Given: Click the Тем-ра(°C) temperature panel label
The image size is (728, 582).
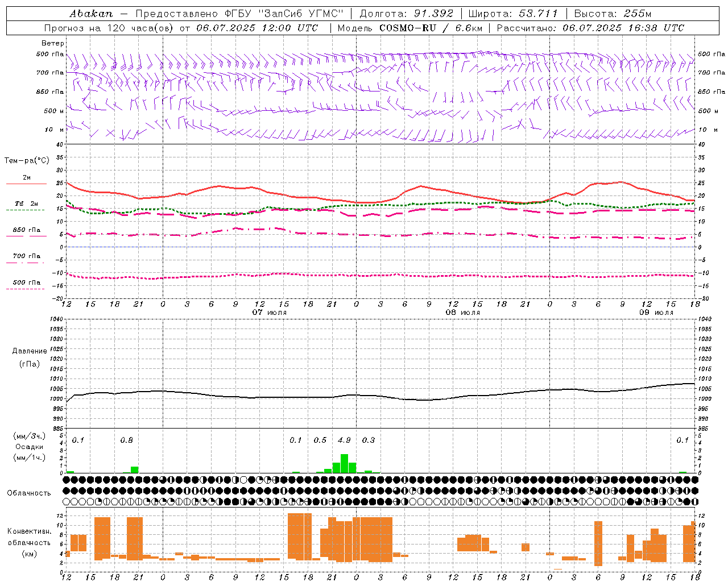Looking at the screenshot, I should point(27,161).
